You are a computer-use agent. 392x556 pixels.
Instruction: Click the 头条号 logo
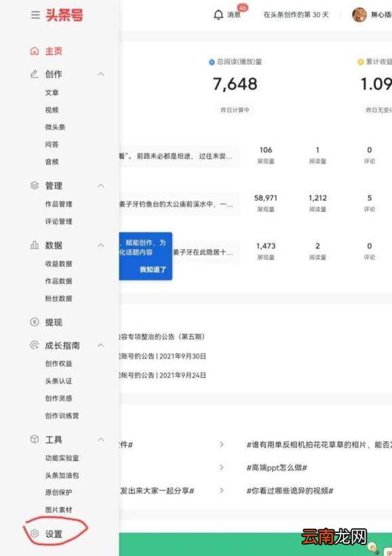[64, 15]
